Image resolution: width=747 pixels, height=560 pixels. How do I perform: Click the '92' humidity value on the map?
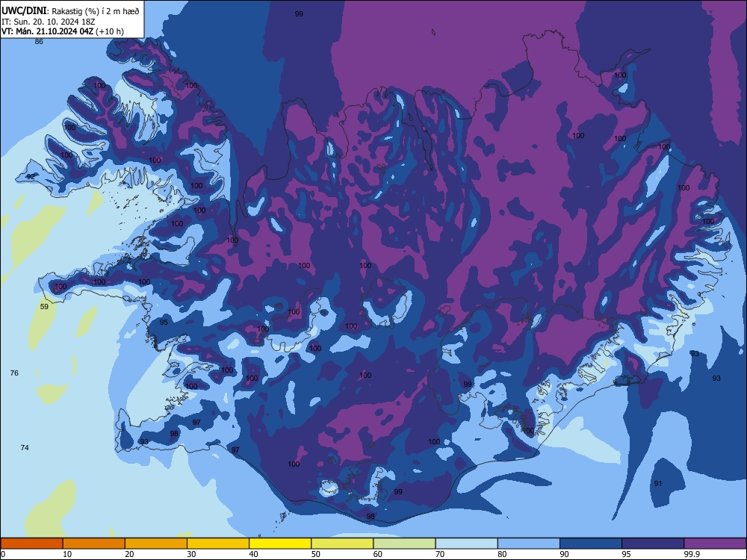point(31,177)
